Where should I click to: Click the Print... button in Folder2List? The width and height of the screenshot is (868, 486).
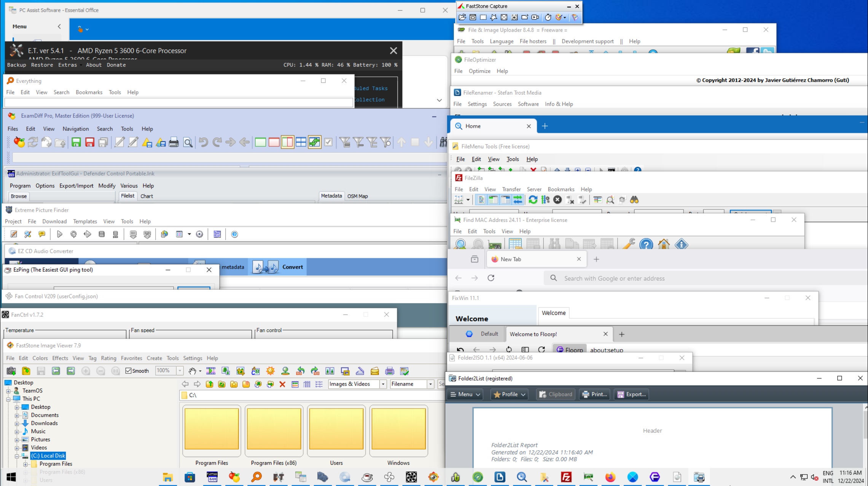click(594, 394)
